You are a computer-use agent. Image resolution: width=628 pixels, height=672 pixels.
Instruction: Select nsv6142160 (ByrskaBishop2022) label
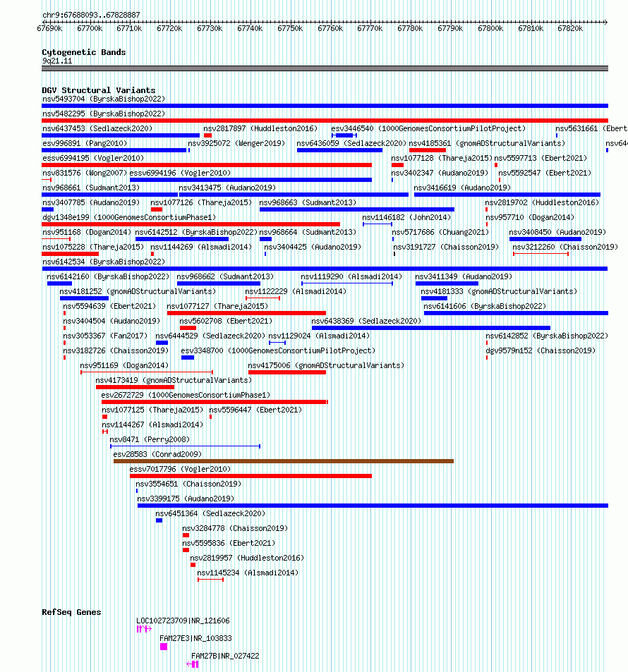[x=108, y=276]
